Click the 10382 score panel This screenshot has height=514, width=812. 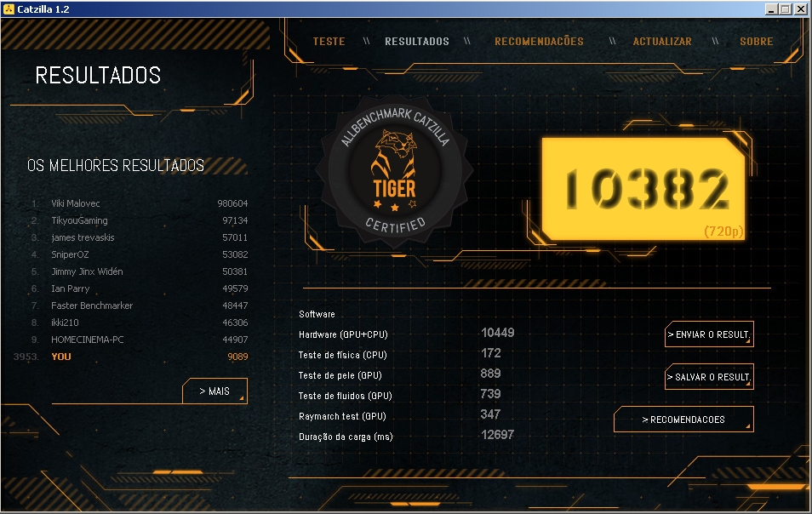pyautogui.click(x=643, y=189)
